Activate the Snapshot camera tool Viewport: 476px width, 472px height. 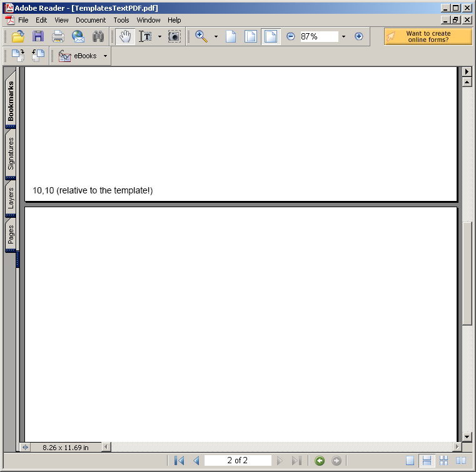point(175,36)
